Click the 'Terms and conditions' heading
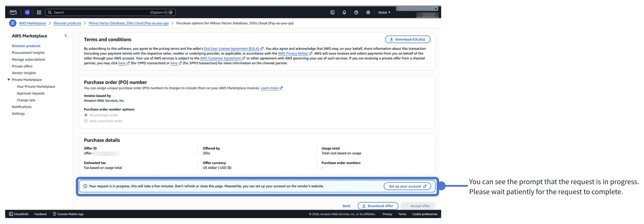644x224 pixels. (x=108, y=39)
